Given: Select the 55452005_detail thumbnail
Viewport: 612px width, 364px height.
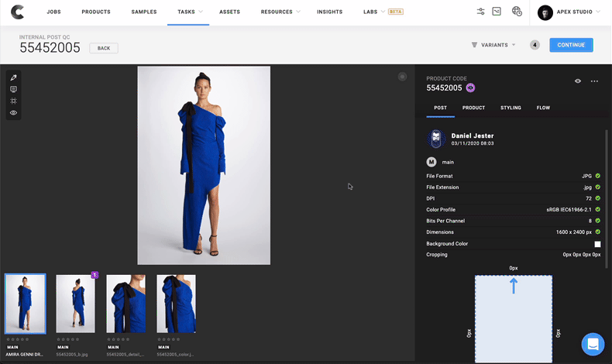Looking at the screenshot, I should click(x=125, y=304).
